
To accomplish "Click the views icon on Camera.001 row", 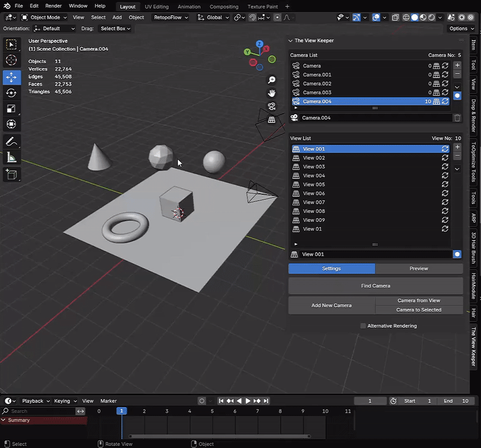I will 437,75.
